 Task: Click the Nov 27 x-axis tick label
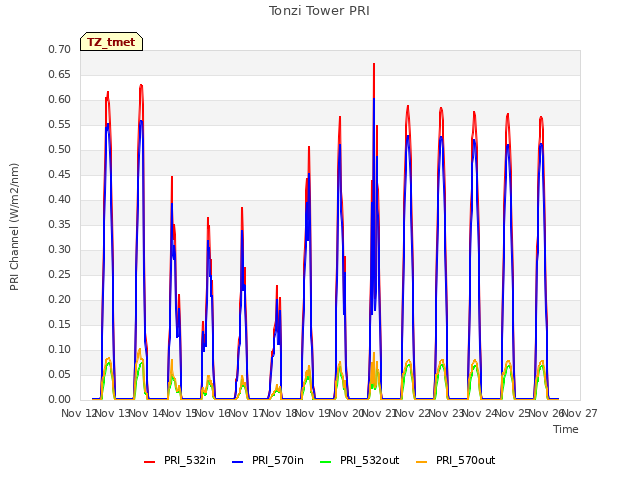[x=580, y=413]
